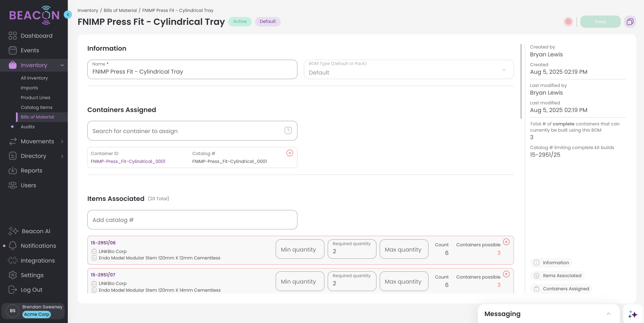
Task: Open the BOM Type dropdown
Action: (408, 70)
